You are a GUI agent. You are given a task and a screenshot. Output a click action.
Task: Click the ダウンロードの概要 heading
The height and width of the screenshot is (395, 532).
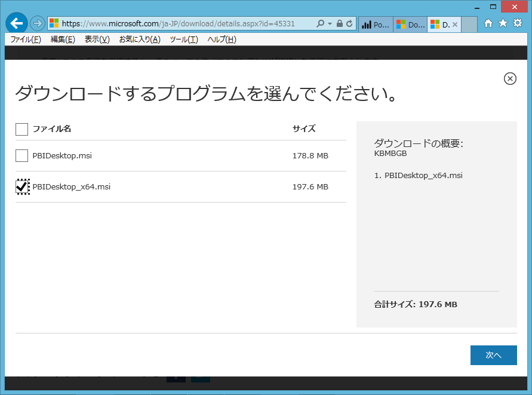point(419,143)
